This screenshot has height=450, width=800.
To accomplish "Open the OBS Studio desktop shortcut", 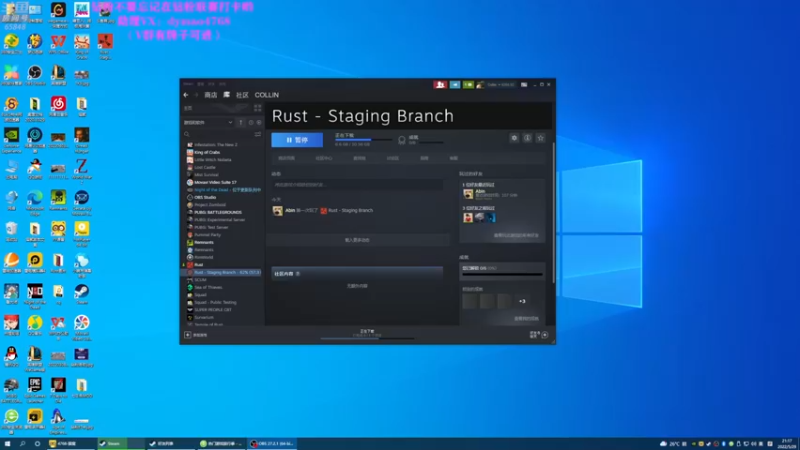I will click(x=35, y=76).
